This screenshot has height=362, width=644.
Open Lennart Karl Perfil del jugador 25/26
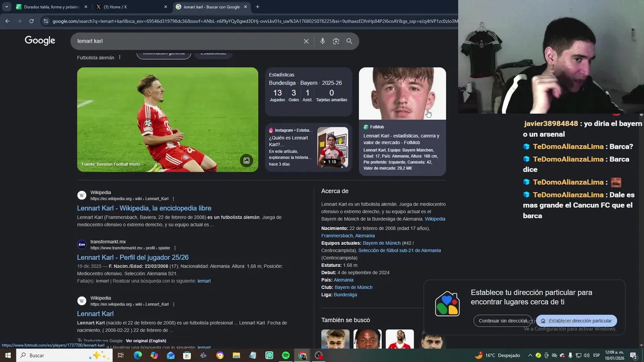[133, 257]
